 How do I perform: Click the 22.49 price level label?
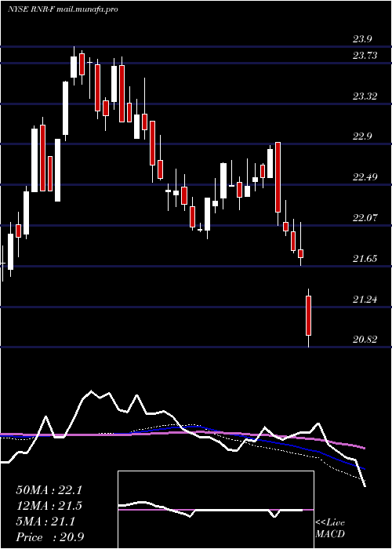coord(365,177)
